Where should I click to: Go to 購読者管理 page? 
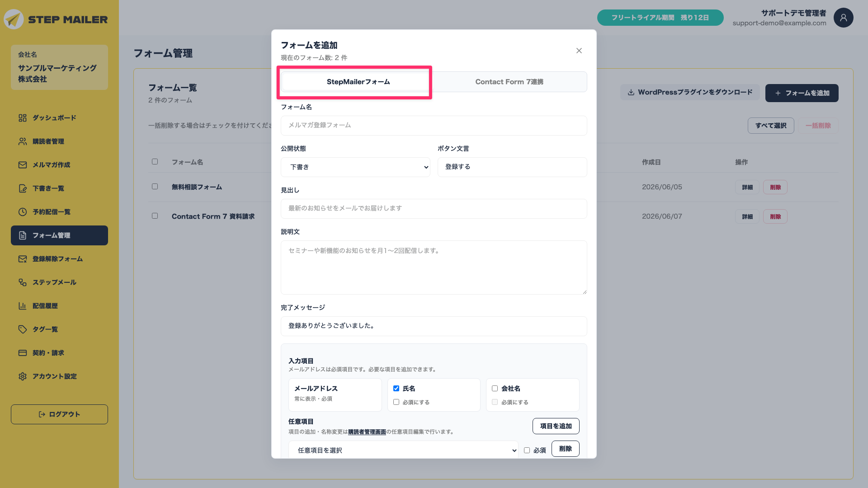[x=59, y=141]
